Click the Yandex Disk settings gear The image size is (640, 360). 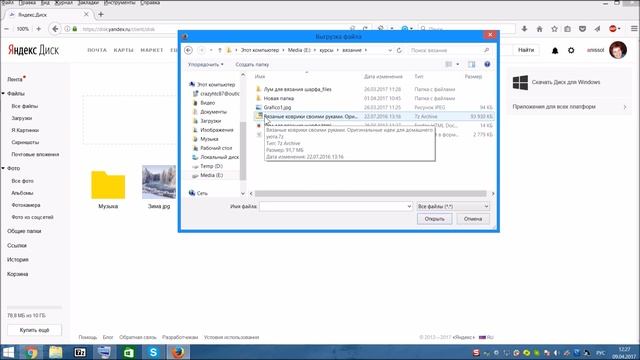point(571,51)
